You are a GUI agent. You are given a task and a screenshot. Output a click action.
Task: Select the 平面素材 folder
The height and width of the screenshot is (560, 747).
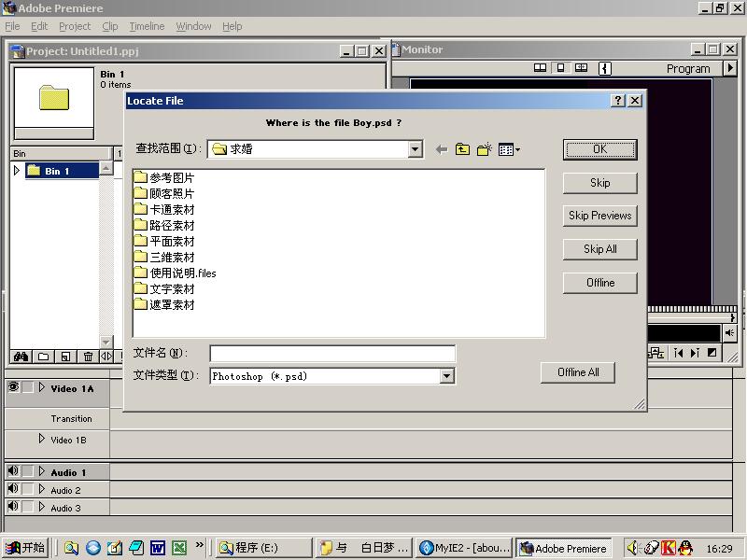click(164, 241)
